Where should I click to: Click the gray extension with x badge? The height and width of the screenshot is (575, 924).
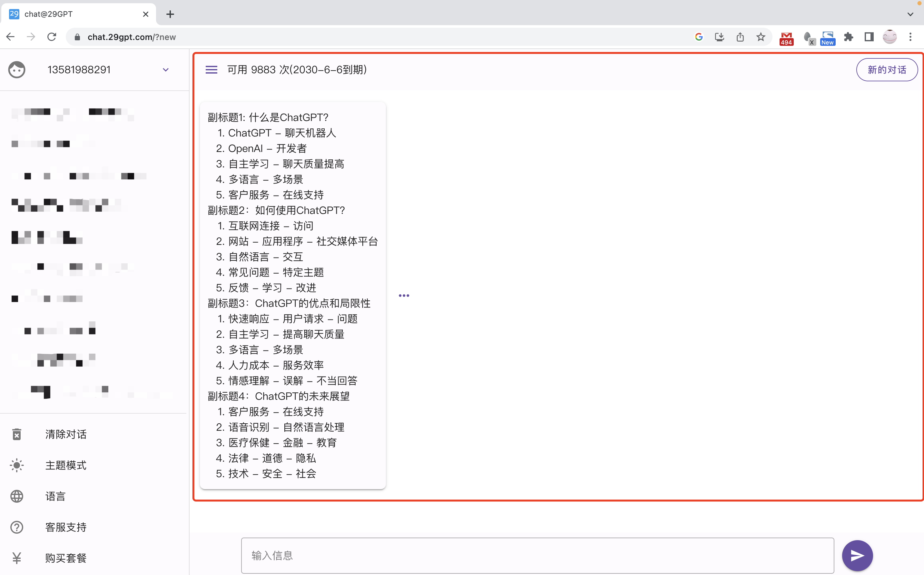click(x=809, y=38)
